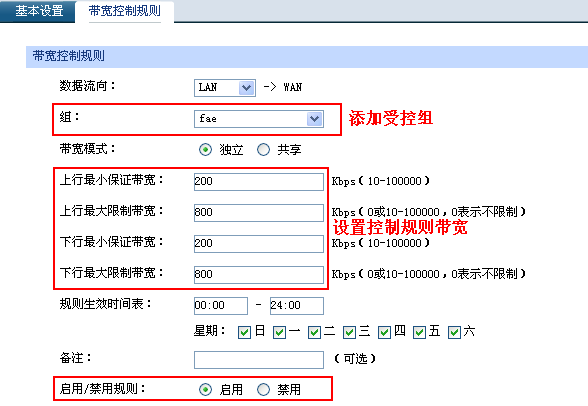Click the 备注 remark input field
This screenshot has height=406, width=588.
(259, 360)
